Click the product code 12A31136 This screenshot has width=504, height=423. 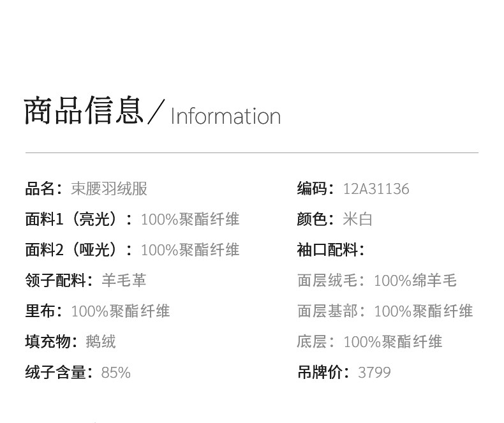point(376,189)
